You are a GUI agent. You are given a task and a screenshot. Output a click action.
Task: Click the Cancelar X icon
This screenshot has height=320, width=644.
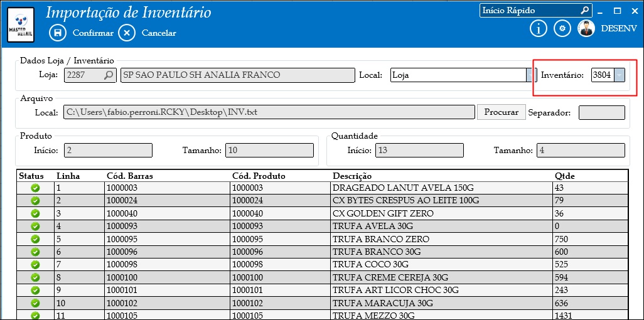pos(127,33)
